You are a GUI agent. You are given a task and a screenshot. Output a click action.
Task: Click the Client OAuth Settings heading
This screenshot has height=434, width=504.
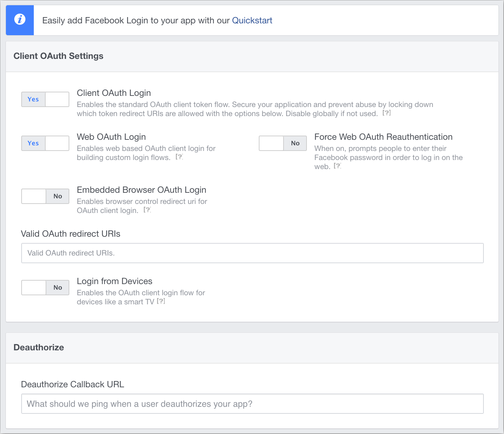coord(59,56)
